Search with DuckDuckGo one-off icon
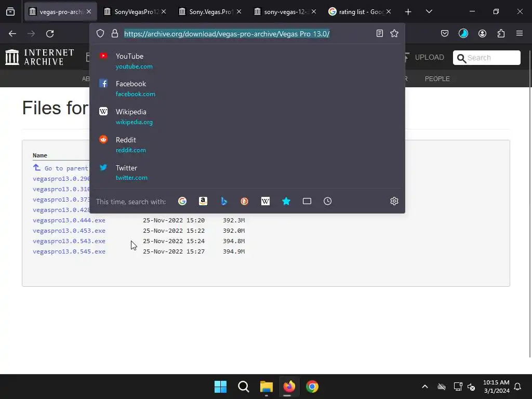 click(244, 201)
